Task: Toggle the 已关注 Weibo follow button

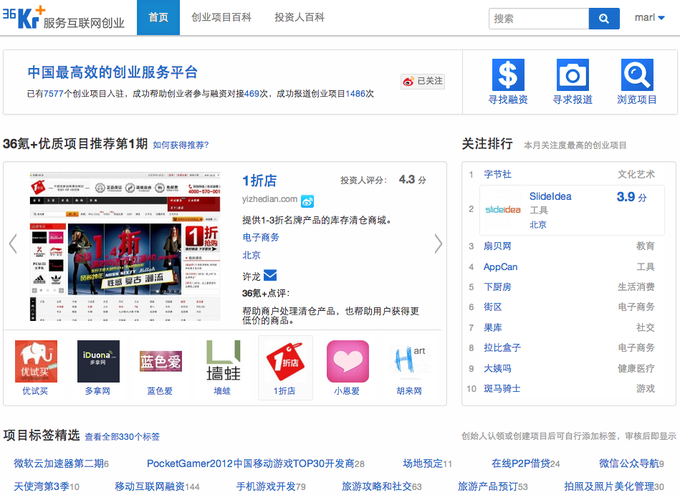Action: (422, 81)
